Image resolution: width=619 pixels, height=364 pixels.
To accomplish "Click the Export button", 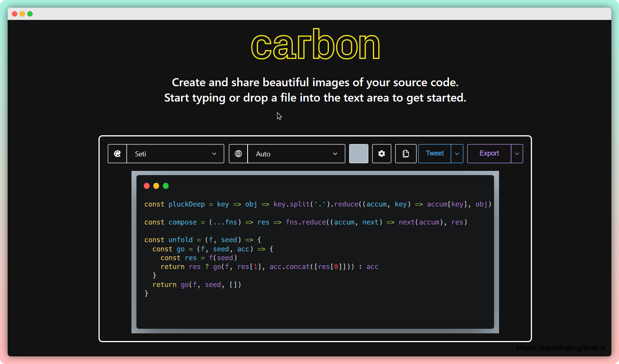I will click(489, 154).
